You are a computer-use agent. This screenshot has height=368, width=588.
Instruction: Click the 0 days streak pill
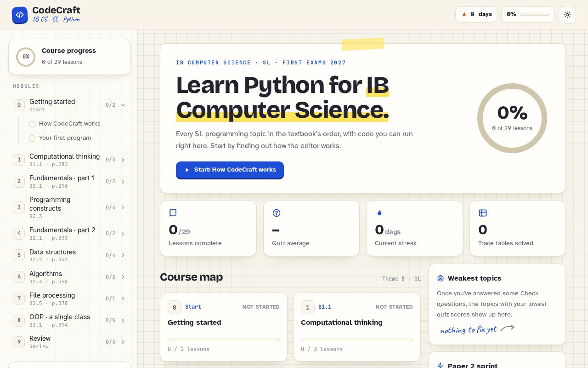476,14
